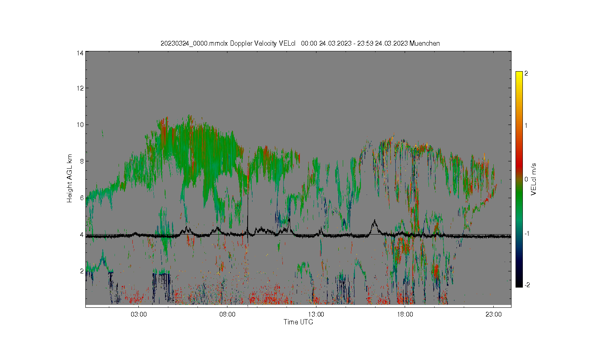This screenshot has height=364, width=607.
Task: Click the height tick label 12
Action: coord(81,88)
